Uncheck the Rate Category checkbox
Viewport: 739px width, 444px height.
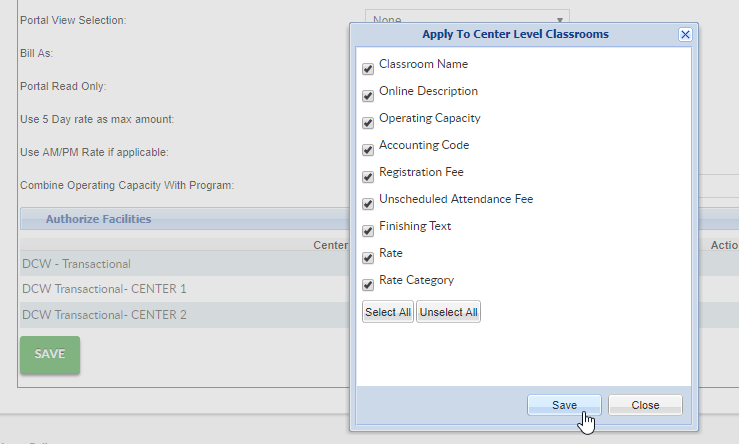(x=368, y=285)
